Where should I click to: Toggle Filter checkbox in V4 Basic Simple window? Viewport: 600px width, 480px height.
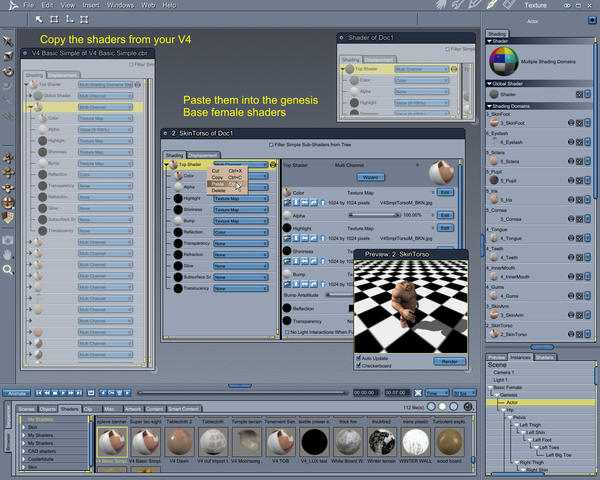point(131,64)
